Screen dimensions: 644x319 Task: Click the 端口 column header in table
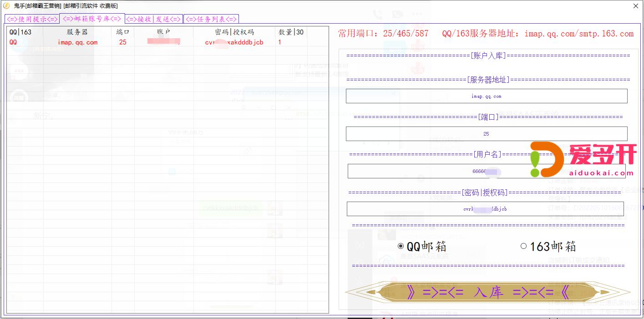(123, 32)
